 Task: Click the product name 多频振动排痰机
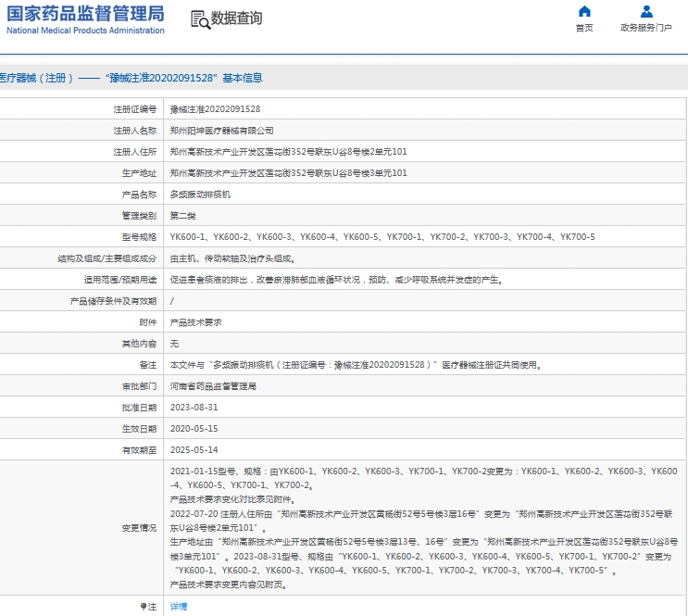click(x=200, y=195)
